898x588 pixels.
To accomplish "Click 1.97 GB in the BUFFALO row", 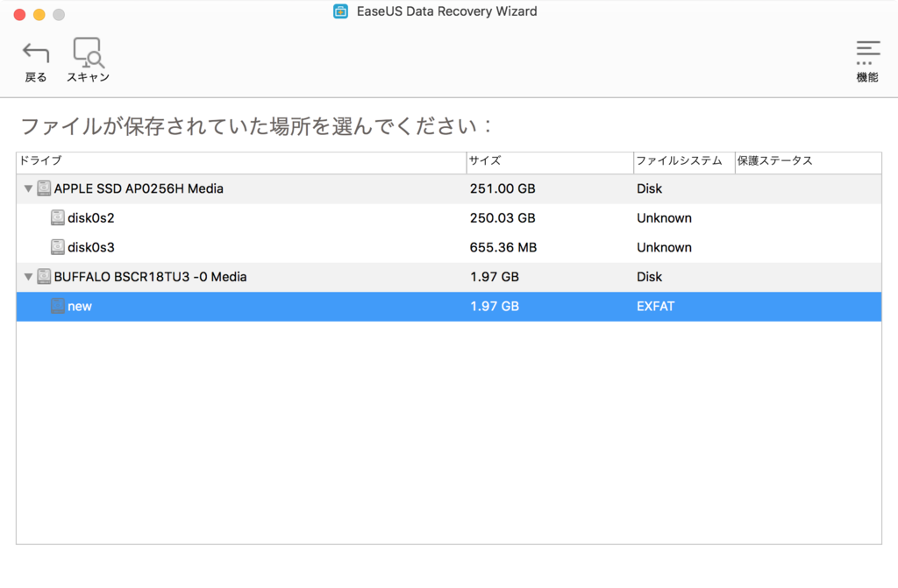I will [495, 277].
